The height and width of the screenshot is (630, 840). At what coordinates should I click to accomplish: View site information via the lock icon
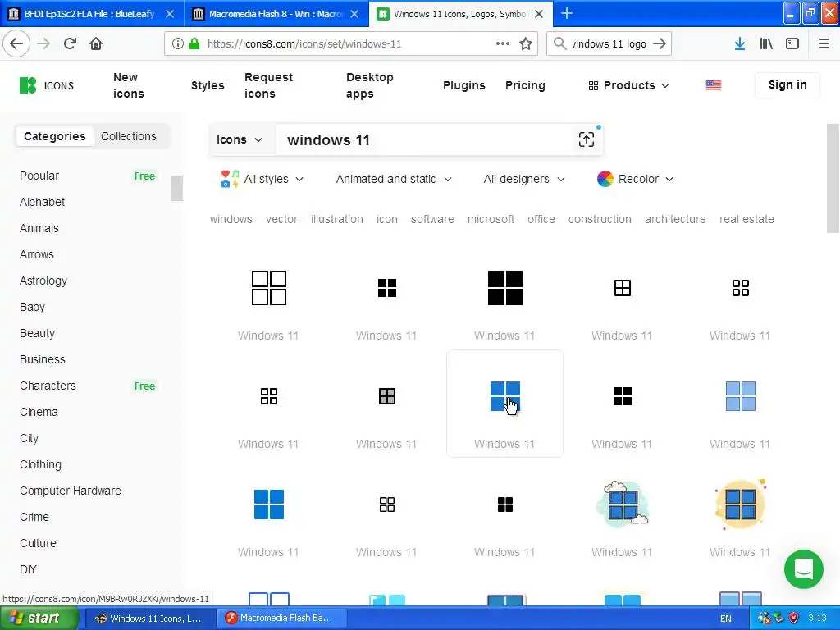[x=194, y=43]
